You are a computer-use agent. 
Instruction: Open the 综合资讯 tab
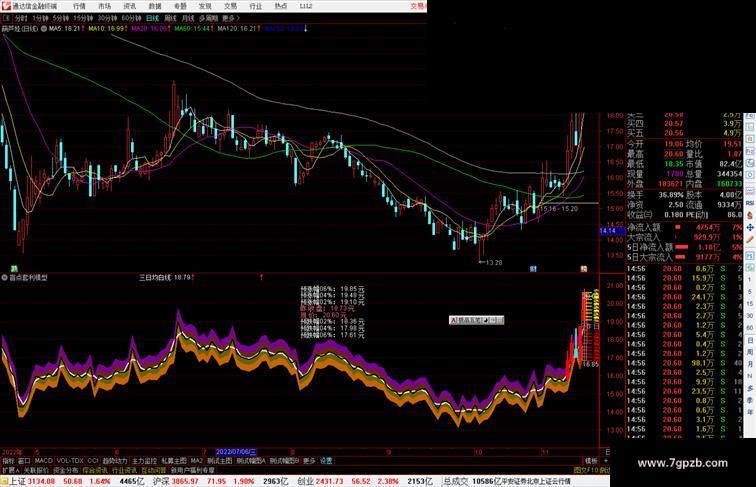[95, 470]
